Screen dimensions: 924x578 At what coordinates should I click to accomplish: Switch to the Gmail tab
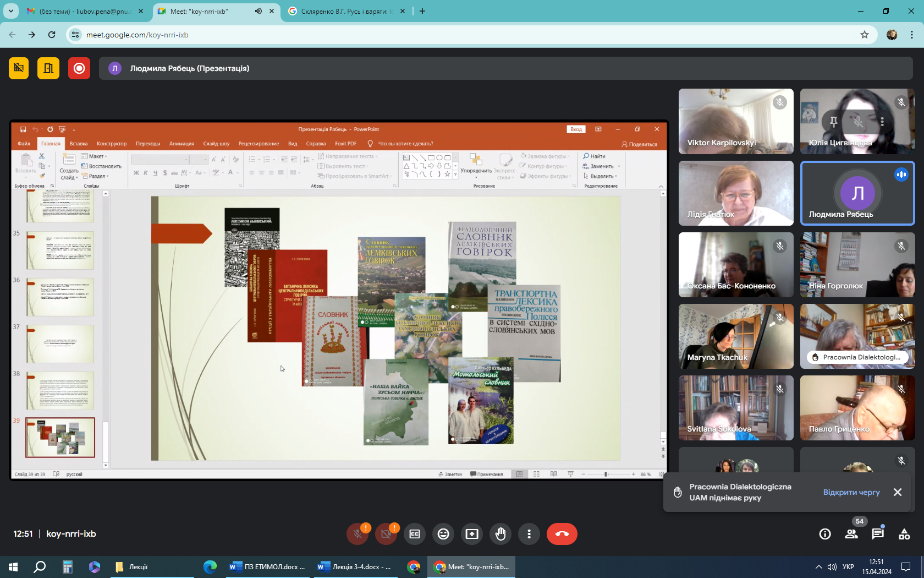82,11
